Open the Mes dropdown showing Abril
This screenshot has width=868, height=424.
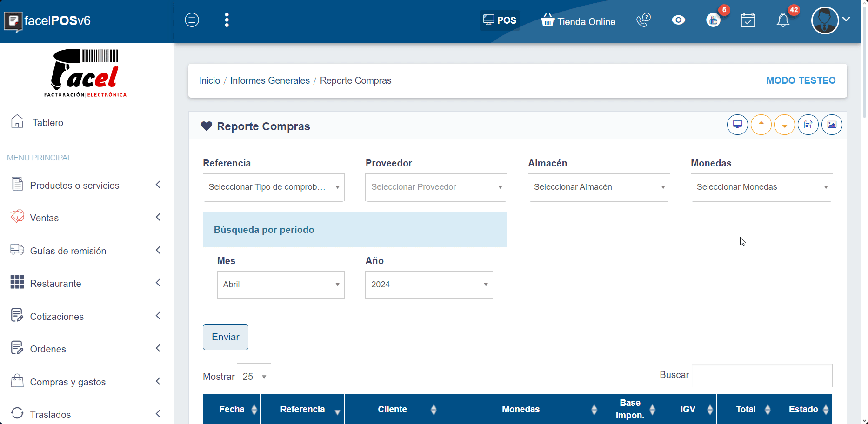tap(280, 285)
